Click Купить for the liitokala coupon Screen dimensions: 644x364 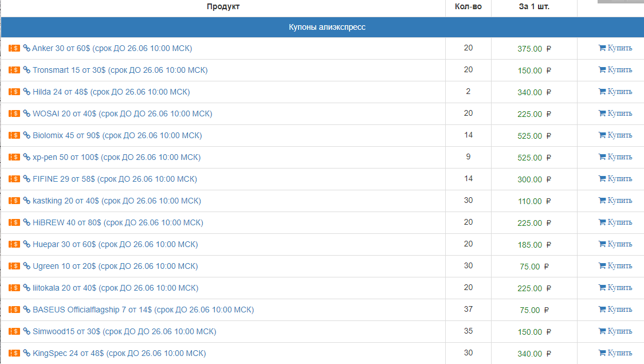click(x=615, y=287)
